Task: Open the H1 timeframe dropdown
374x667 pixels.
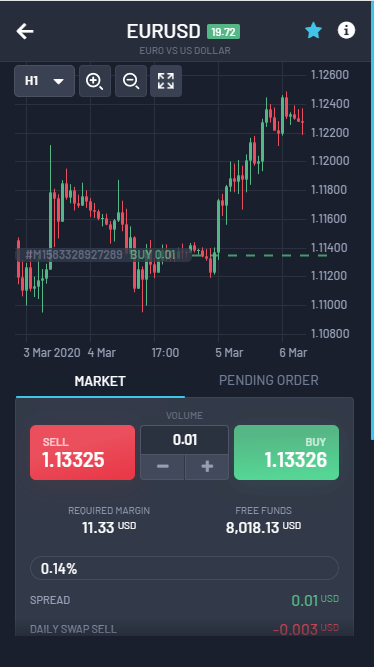Action: 44,81
